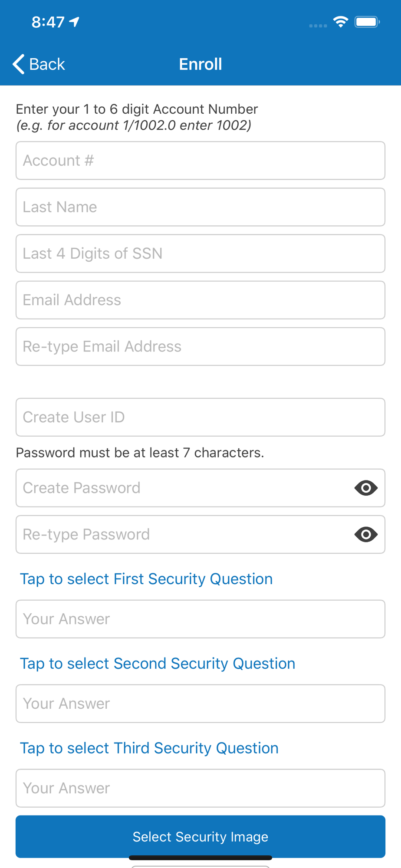Tap the third Your Answer field
The height and width of the screenshot is (868, 401).
200,788
